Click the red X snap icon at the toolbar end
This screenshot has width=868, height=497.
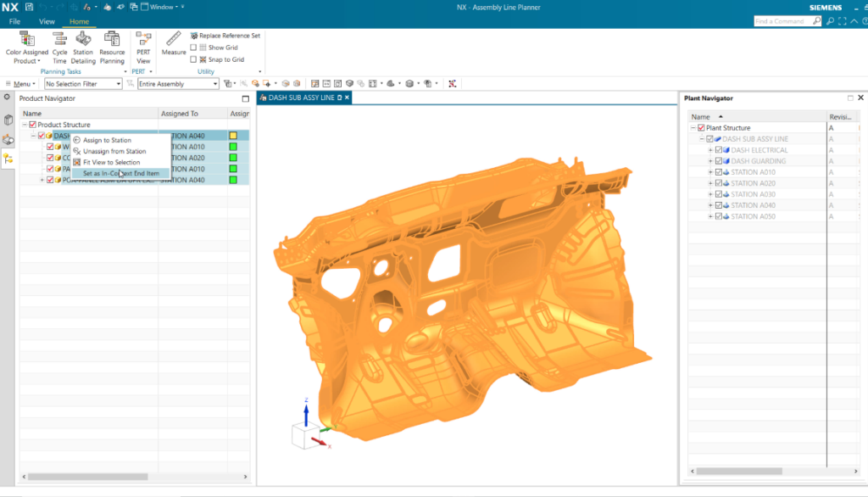pos(453,84)
